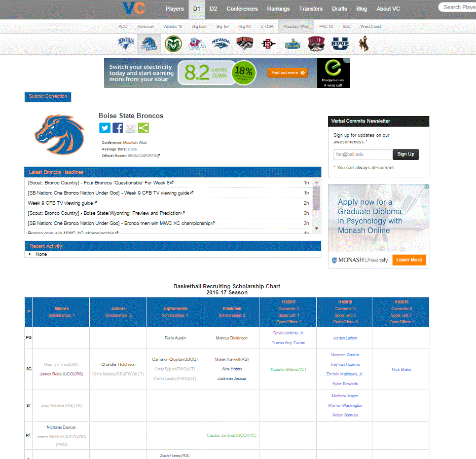
Task: Click the large Boise State Broncos logo
Action: (59, 134)
